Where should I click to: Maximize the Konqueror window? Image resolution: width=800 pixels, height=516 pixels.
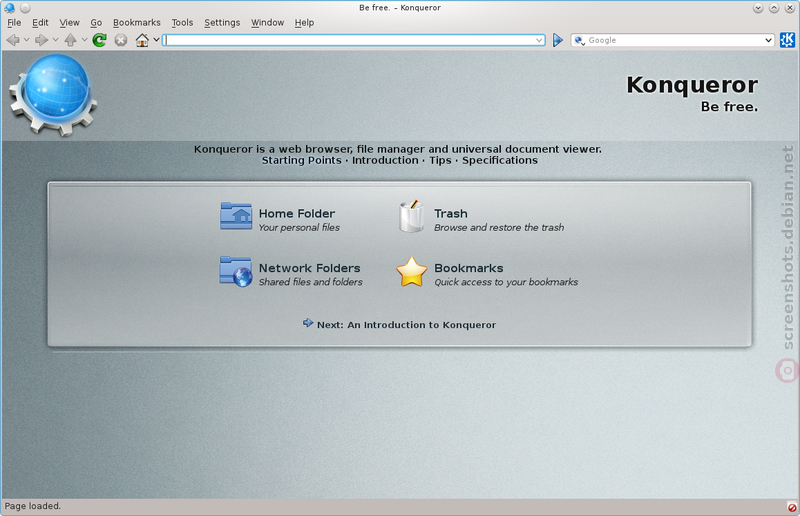coord(774,8)
